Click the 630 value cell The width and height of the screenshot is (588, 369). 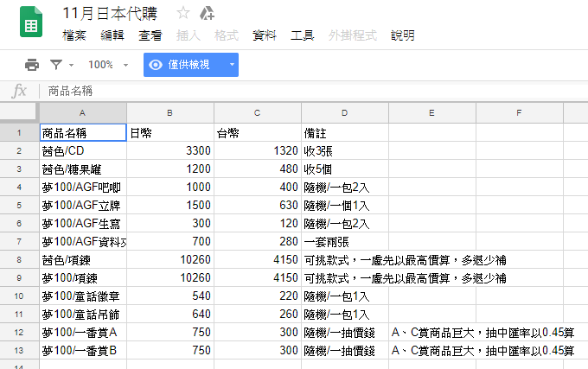[x=258, y=206]
